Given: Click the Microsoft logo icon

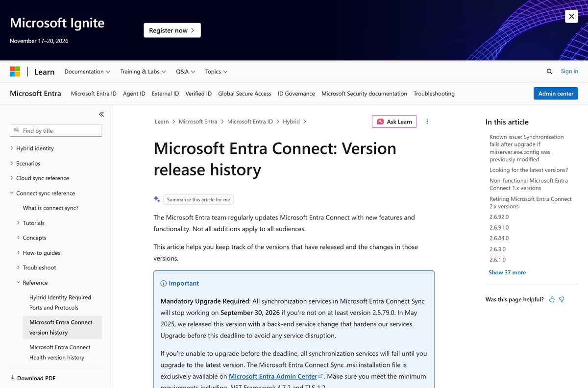Looking at the screenshot, I should (15, 72).
